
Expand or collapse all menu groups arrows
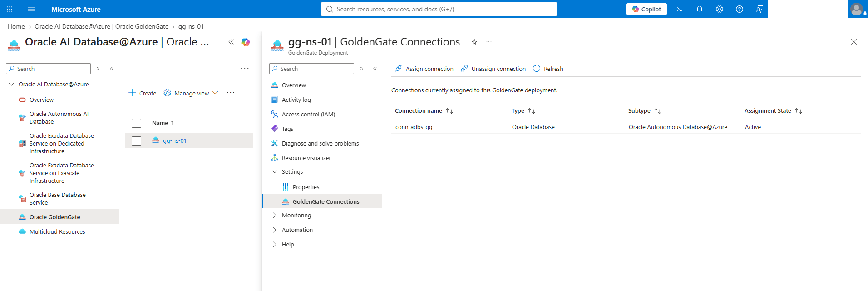pos(361,69)
